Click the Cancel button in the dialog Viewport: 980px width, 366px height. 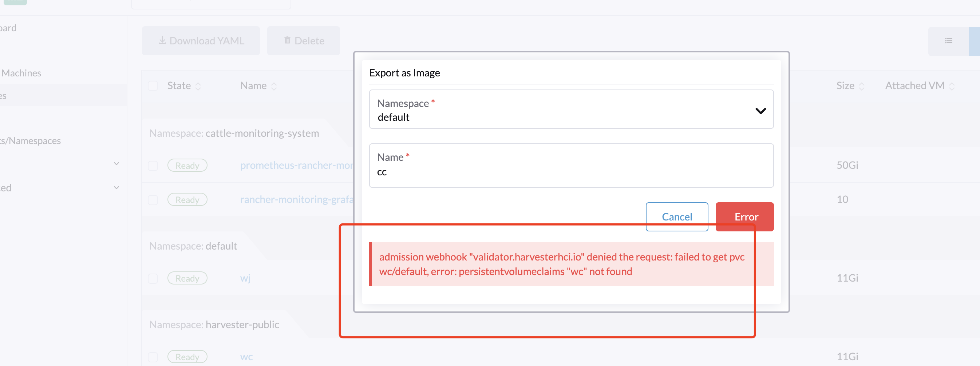pos(677,216)
